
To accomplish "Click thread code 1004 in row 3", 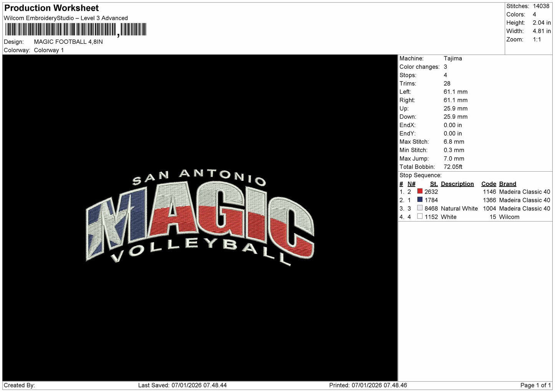I will click(490, 209).
